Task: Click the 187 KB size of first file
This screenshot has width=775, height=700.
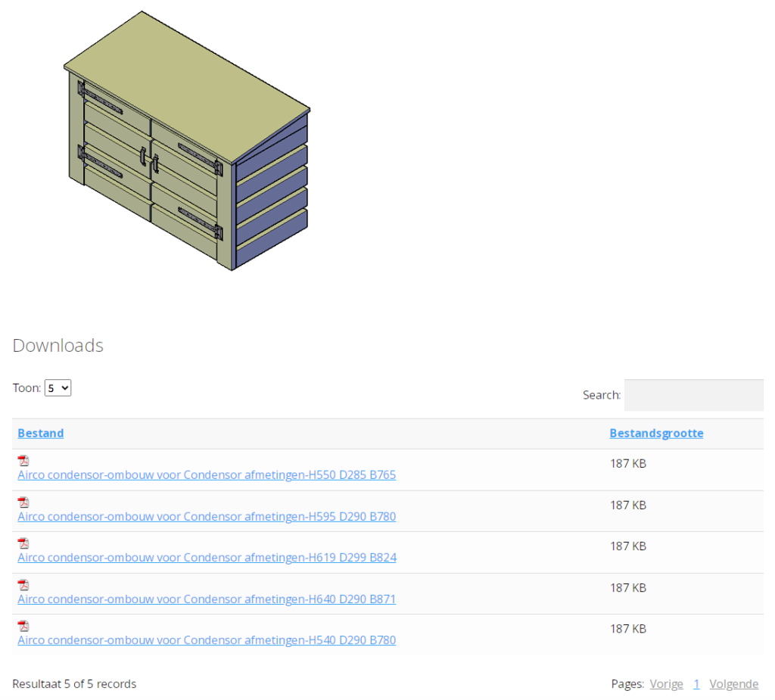Action: pyautogui.click(x=628, y=463)
